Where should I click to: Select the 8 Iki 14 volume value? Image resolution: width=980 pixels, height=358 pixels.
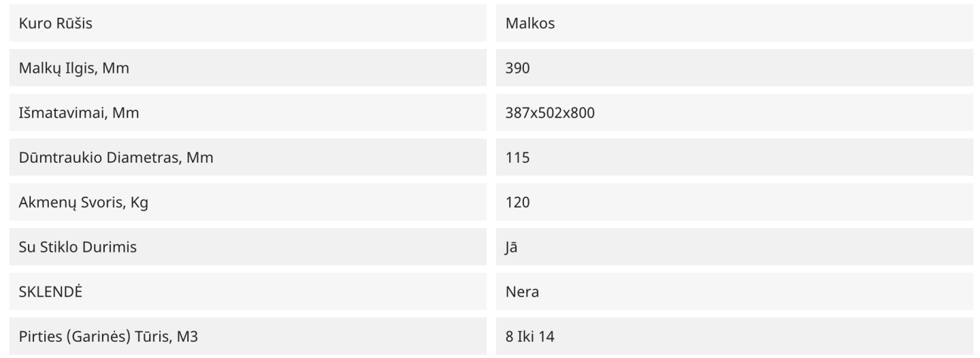tap(530, 336)
